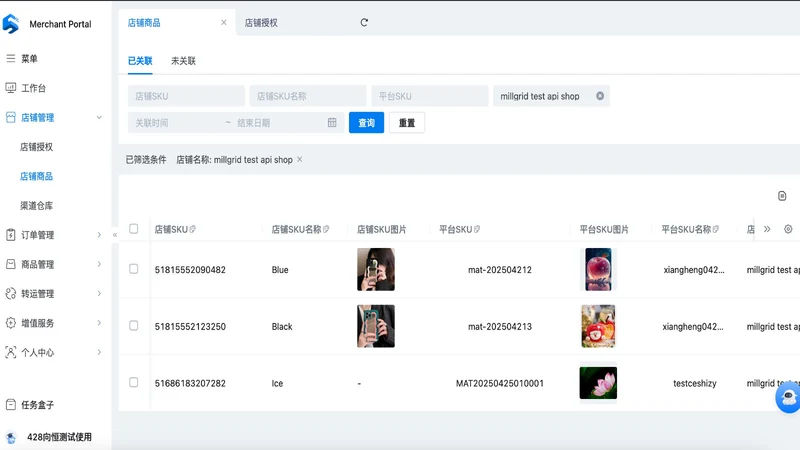The height and width of the screenshot is (450, 800).
Task: Focus the 店铺SKU名称 search field
Action: [308, 96]
